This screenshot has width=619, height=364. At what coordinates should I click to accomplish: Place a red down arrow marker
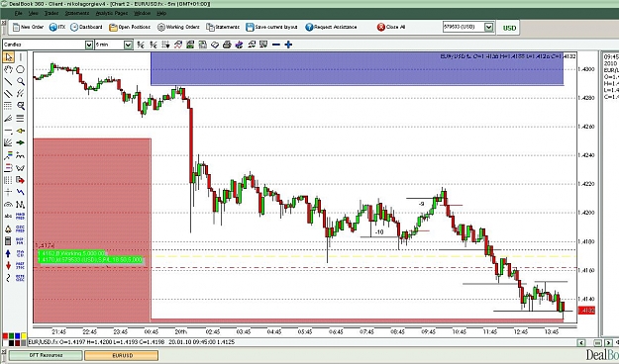[8, 265]
